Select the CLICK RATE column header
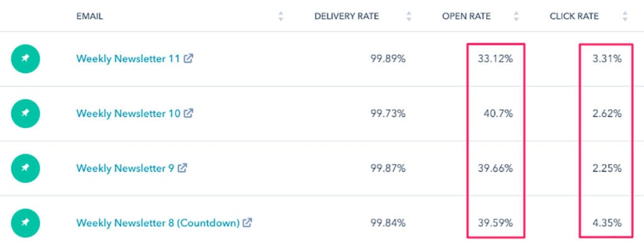Screen dimensions: 644x245 [574, 16]
